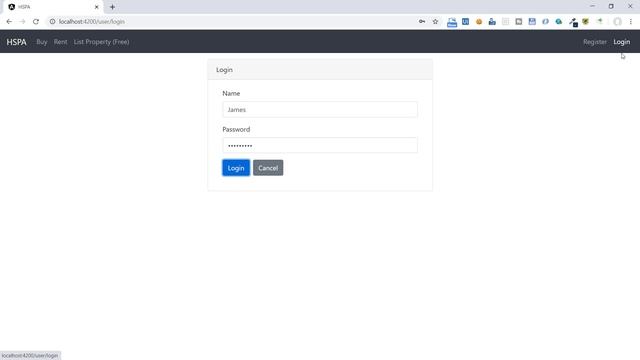Click the blue floppy-disk extension icon
640x360 pixels.
pyautogui.click(x=532, y=22)
